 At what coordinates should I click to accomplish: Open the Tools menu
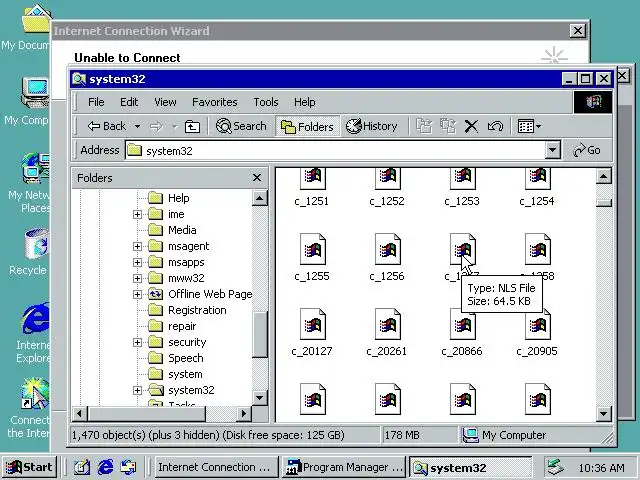[266, 102]
